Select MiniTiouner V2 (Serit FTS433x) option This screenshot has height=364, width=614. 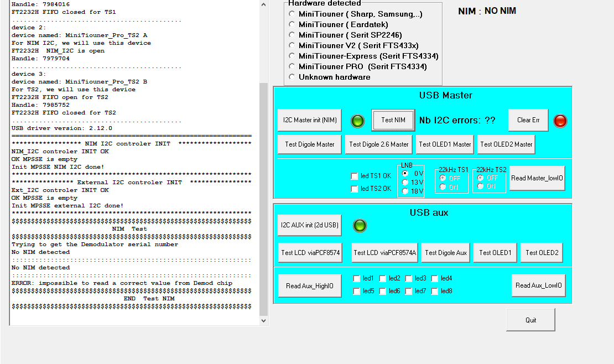292,45
